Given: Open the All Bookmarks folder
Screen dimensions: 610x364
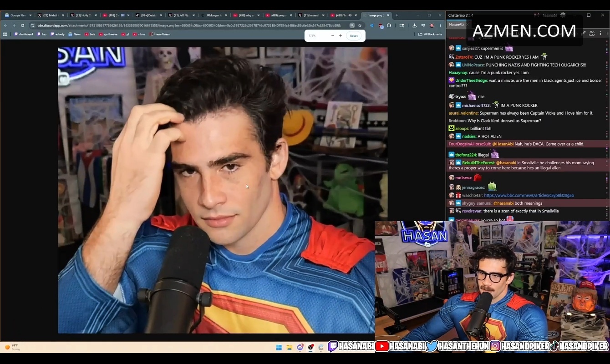Looking at the screenshot, I should point(430,34).
